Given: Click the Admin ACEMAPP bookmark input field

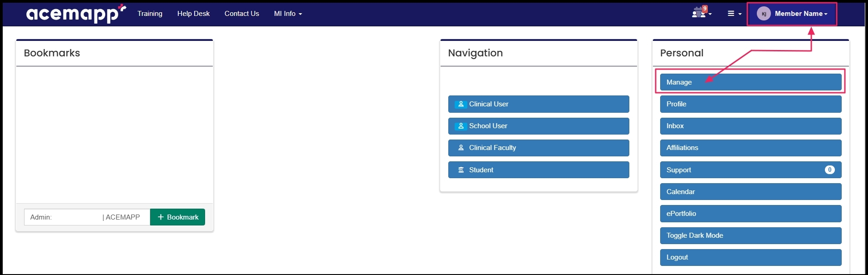Looking at the screenshot, I should [x=87, y=217].
